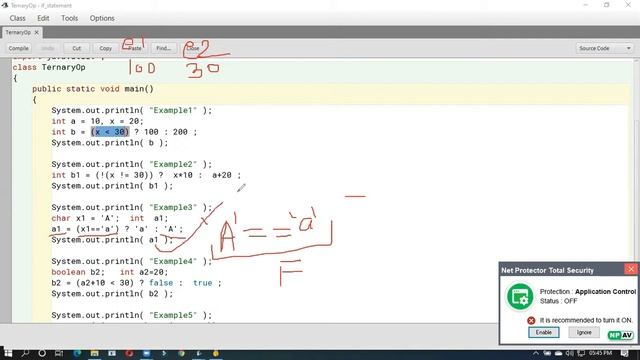This screenshot has width=640, height=360.
Task: Click the 'System.out.println( b );' line
Action: click(110, 143)
